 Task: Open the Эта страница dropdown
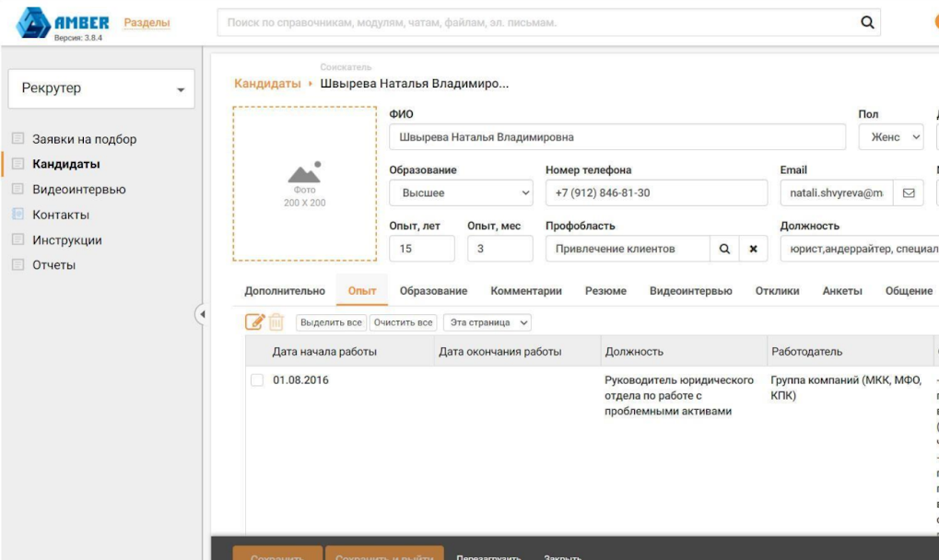(487, 322)
